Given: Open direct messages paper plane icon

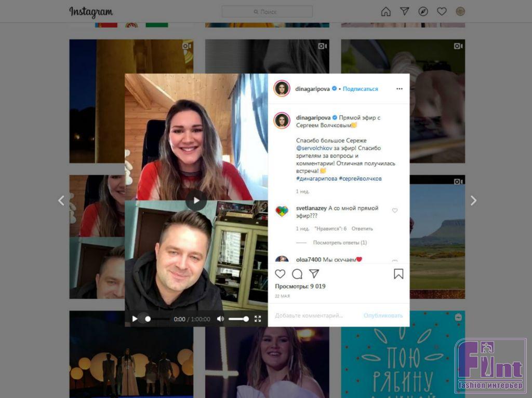Looking at the screenshot, I should [x=404, y=11].
